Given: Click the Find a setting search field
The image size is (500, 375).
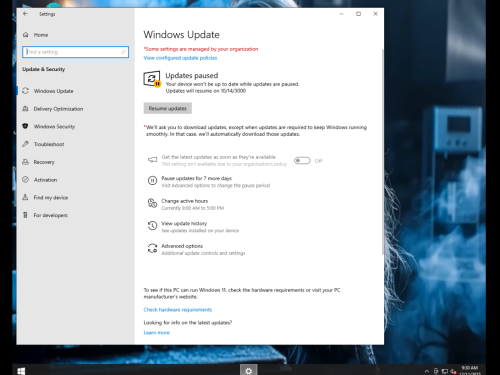Looking at the screenshot, I should [75, 52].
